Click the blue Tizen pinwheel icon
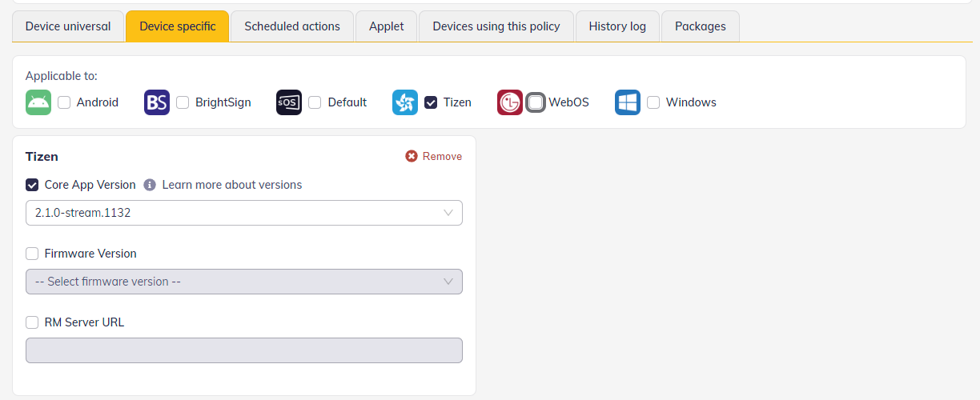This screenshot has height=400, width=980. (x=405, y=102)
